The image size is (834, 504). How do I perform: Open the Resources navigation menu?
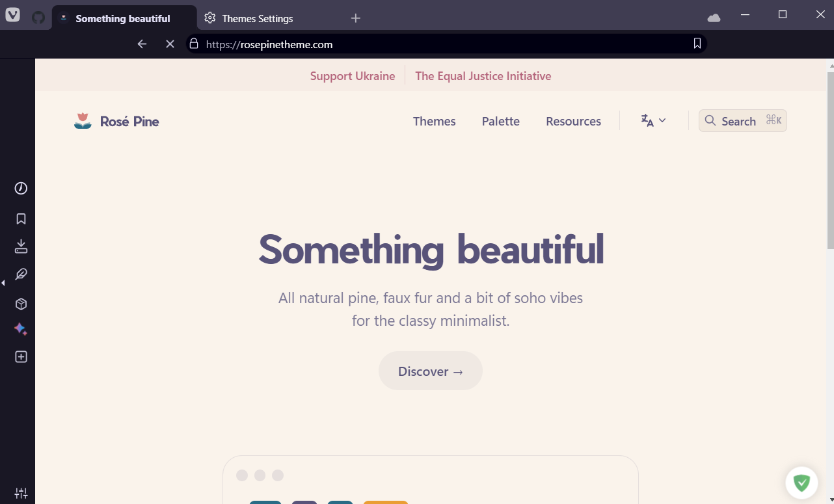click(573, 121)
